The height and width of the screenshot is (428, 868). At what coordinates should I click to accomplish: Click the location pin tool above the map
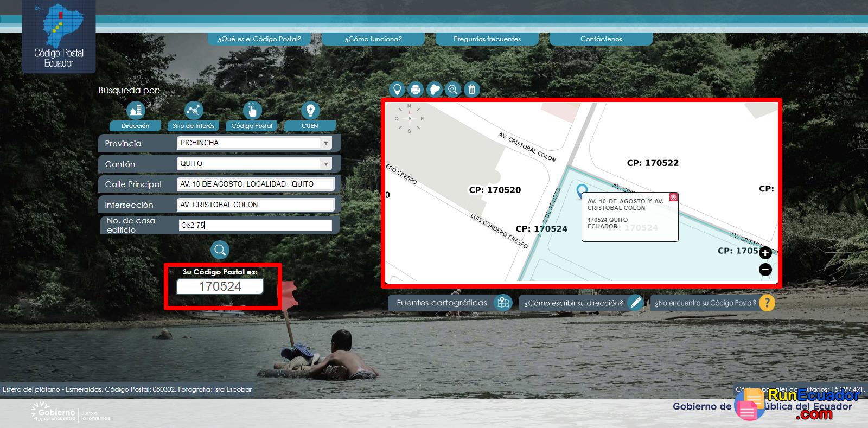point(397,90)
